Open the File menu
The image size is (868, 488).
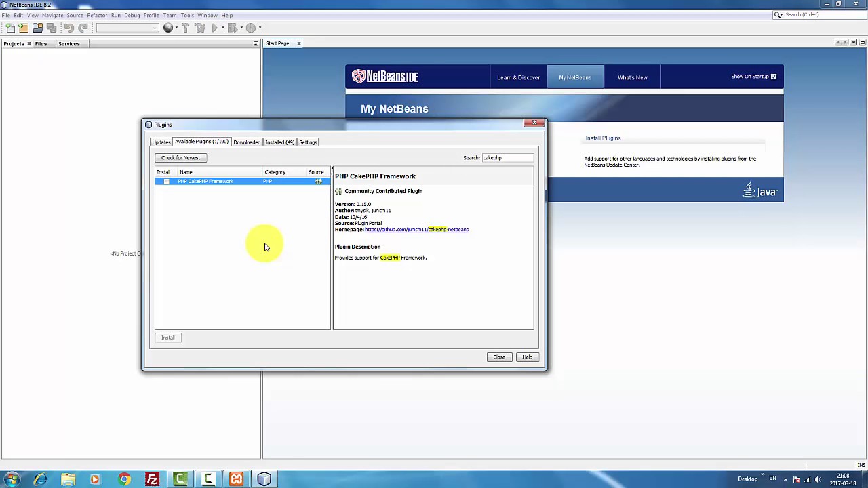(5, 15)
